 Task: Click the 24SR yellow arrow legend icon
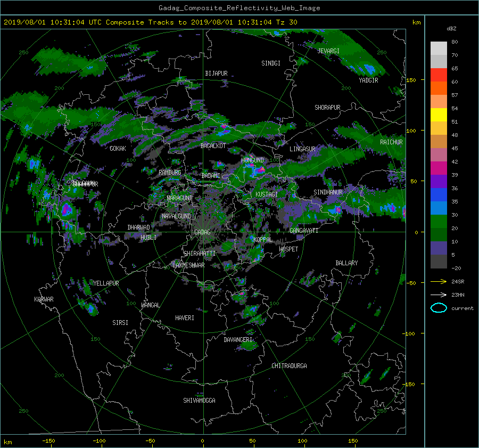[x=439, y=281]
